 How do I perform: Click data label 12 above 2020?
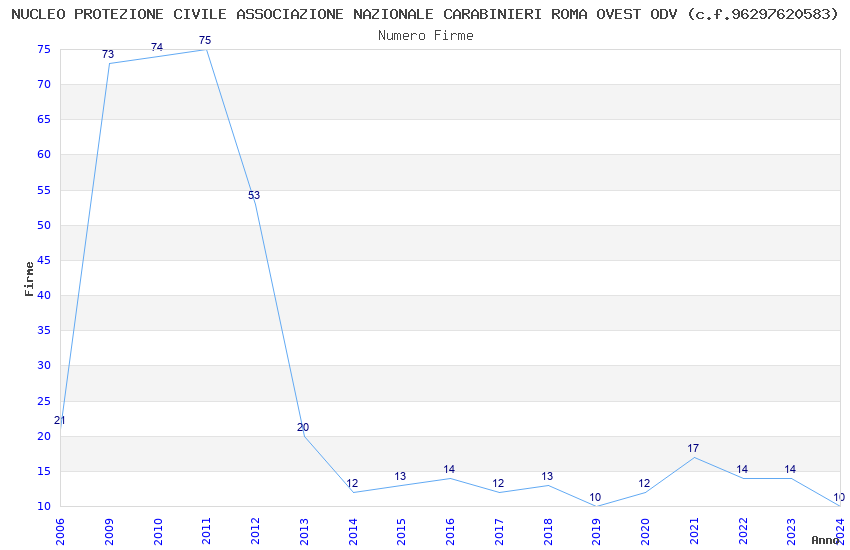[644, 483]
